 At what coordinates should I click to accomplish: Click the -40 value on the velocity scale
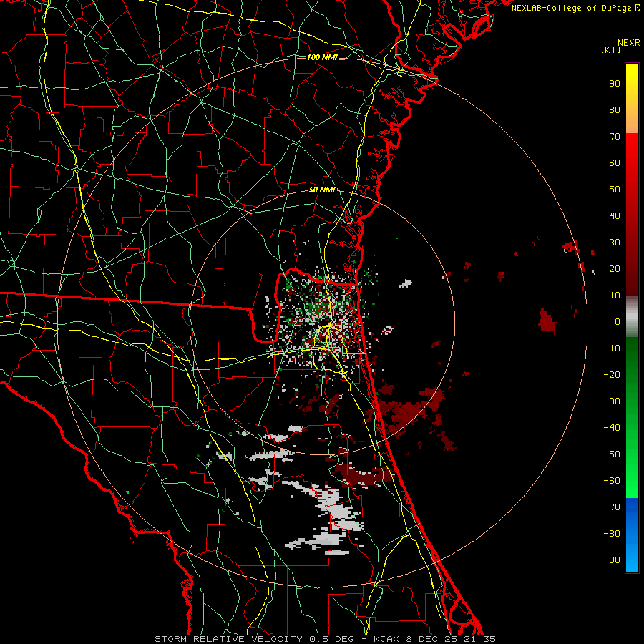click(612, 428)
